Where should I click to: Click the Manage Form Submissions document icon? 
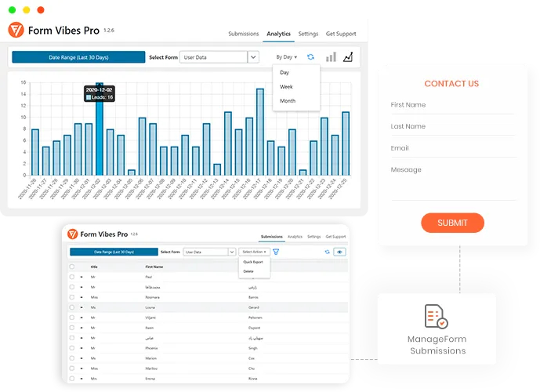click(437, 317)
